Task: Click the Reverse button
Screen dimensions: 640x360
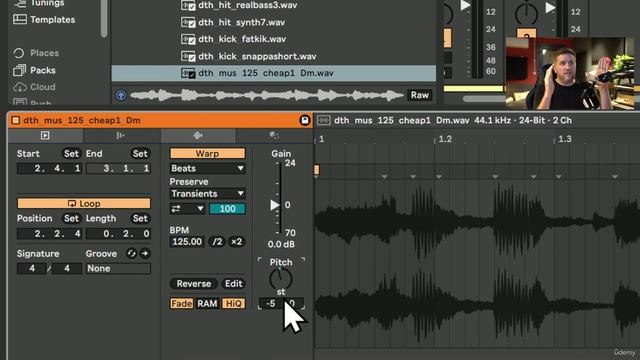Action: (x=194, y=284)
